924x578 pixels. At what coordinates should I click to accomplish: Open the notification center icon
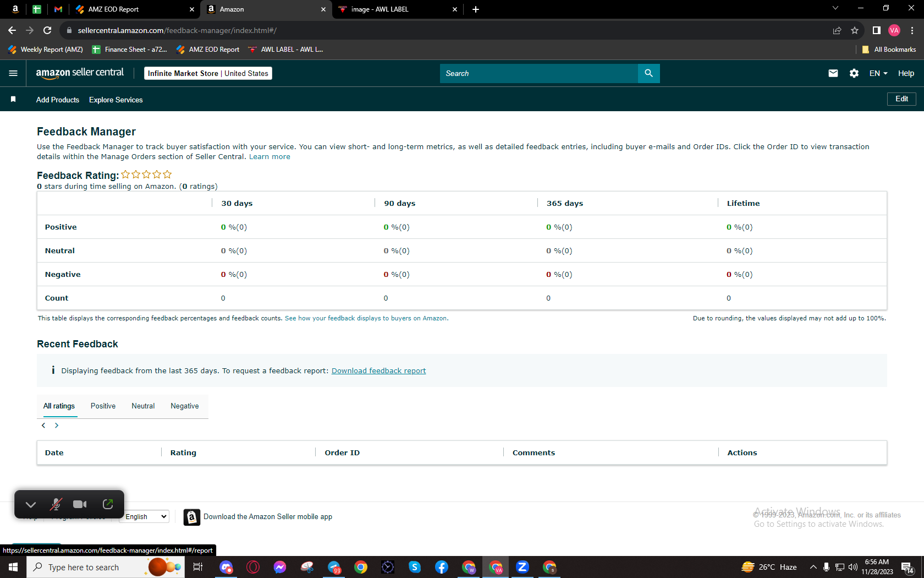point(908,567)
